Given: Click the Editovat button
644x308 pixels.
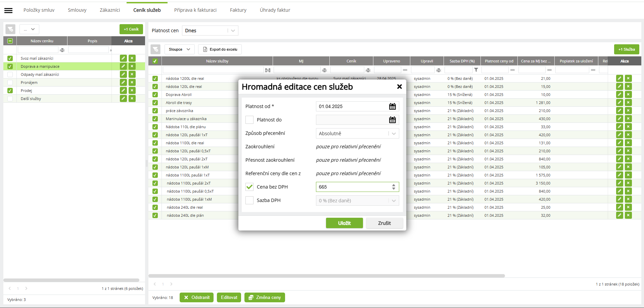Looking at the screenshot, I should click(229, 297).
